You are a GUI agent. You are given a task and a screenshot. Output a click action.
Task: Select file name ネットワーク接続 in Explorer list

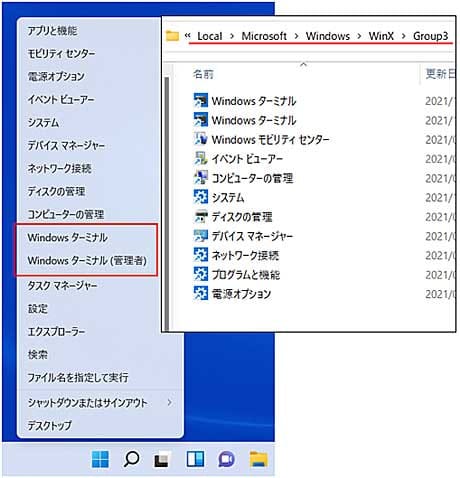coord(245,255)
